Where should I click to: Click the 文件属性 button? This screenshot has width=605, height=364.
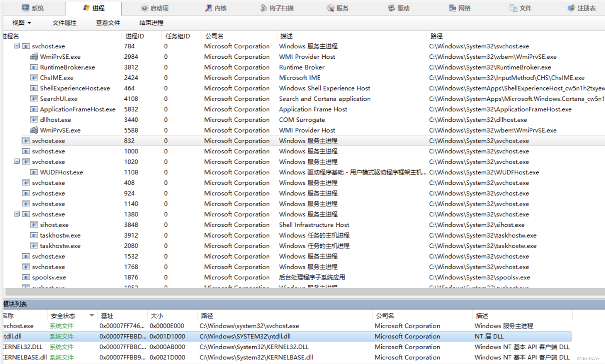point(65,23)
